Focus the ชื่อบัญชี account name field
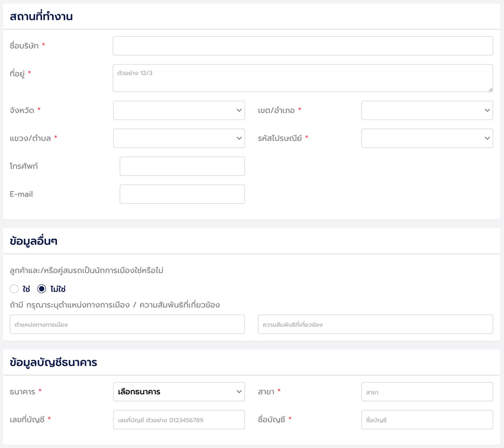The height and width of the screenshot is (448, 504). point(427,420)
